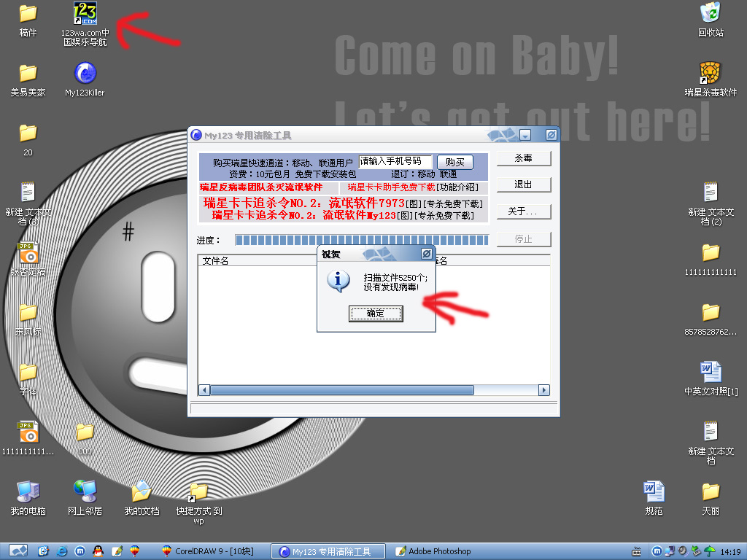This screenshot has height=560, width=747.
Task: Open the 规范 Word document
Action: coord(654,498)
